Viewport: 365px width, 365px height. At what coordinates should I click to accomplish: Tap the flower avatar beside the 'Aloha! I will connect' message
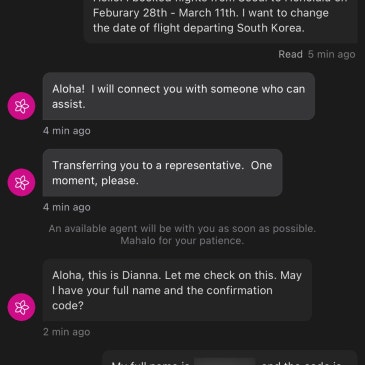click(x=21, y=106)
